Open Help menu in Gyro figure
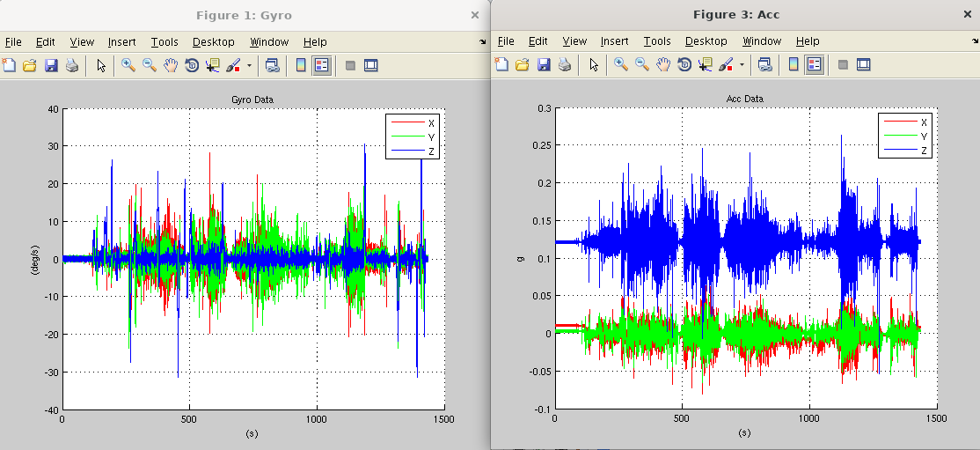 [315, 42]
